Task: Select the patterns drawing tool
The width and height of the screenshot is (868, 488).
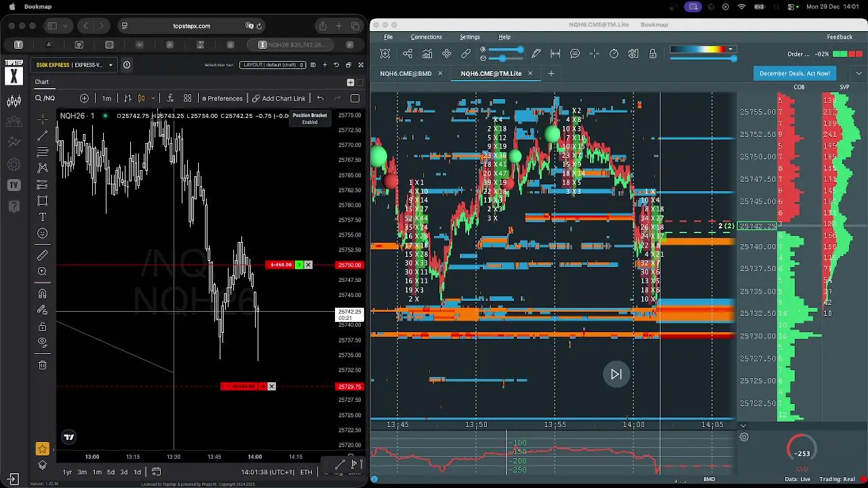Action: pyautogui.click(x=42, y=167)
